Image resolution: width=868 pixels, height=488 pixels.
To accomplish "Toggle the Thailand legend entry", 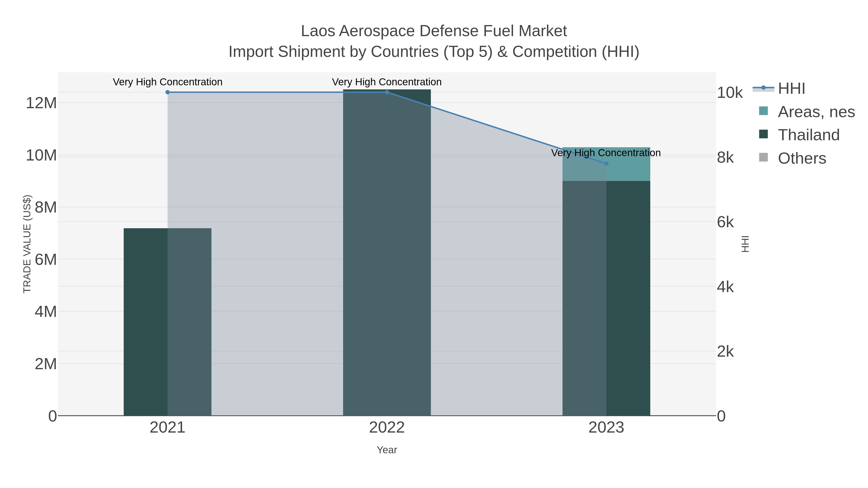I will (x=799, y=135).
